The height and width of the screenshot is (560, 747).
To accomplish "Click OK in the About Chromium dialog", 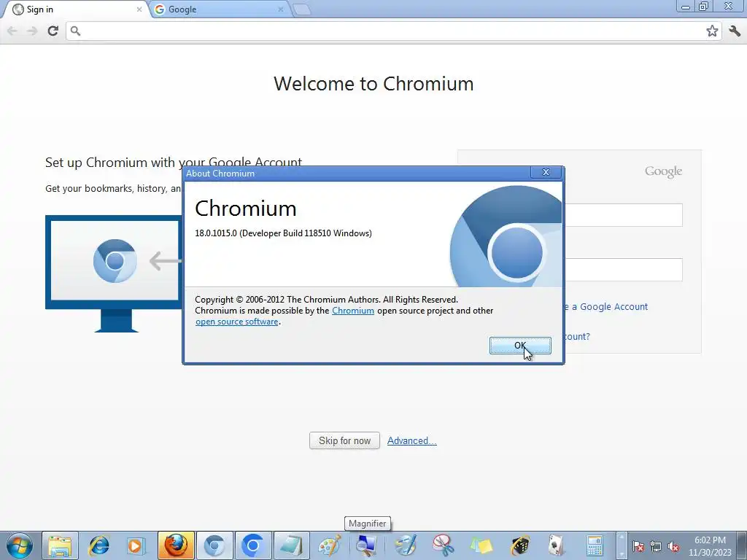I will pos(519,345).
